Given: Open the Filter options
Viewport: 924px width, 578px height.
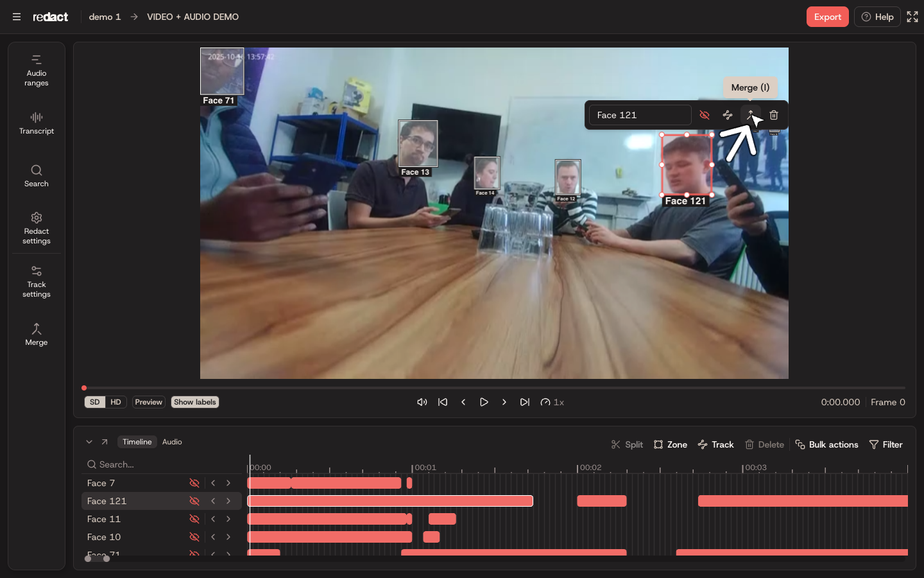Looking at the screenshot, I should 886,444.
